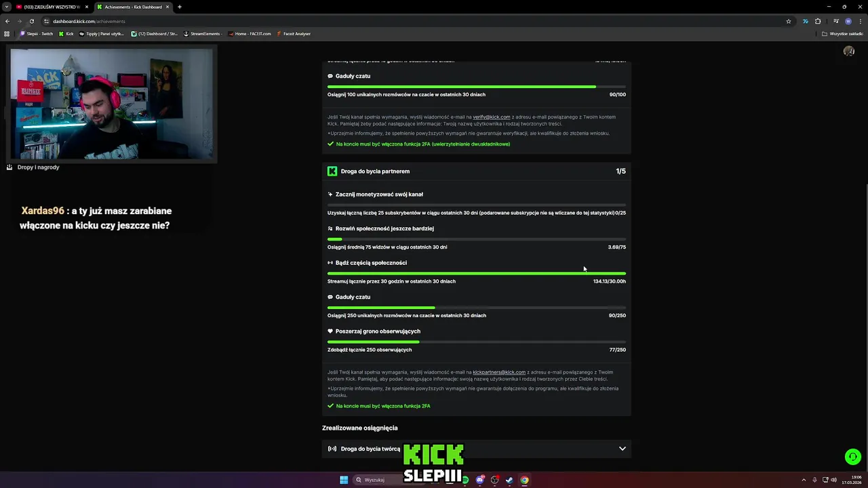Open the Home - FACEIT.com bookmark
This screenshot has height=488, width=868.
[250, 34]
